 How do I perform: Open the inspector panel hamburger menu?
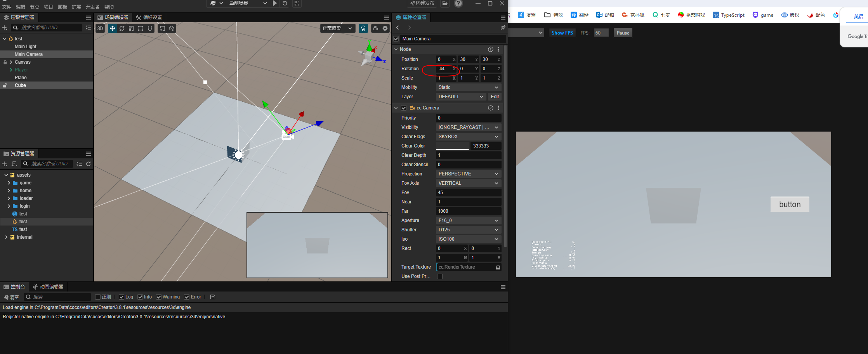pyautogui.click(x=503, y=17)
